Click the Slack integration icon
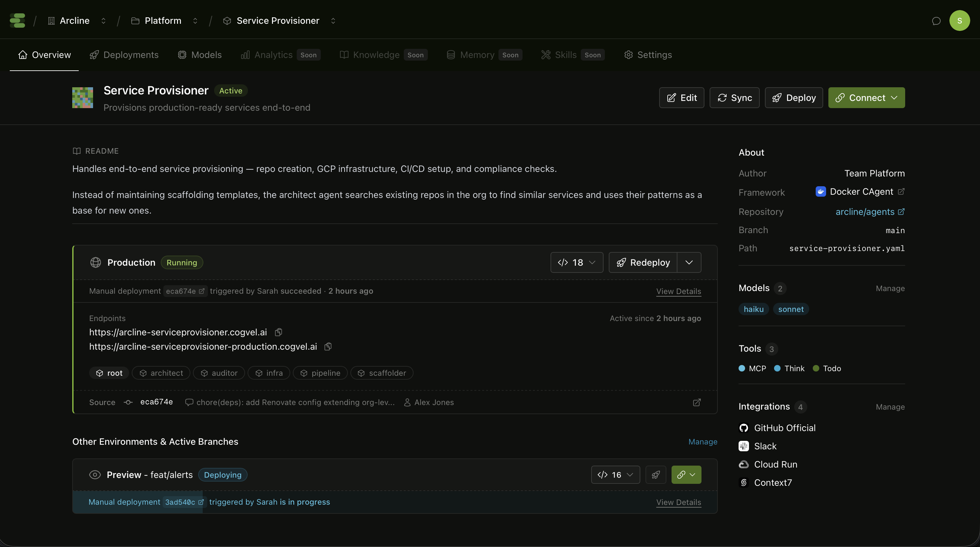Viewport: 980px width, 547px height. click(744, 446)
